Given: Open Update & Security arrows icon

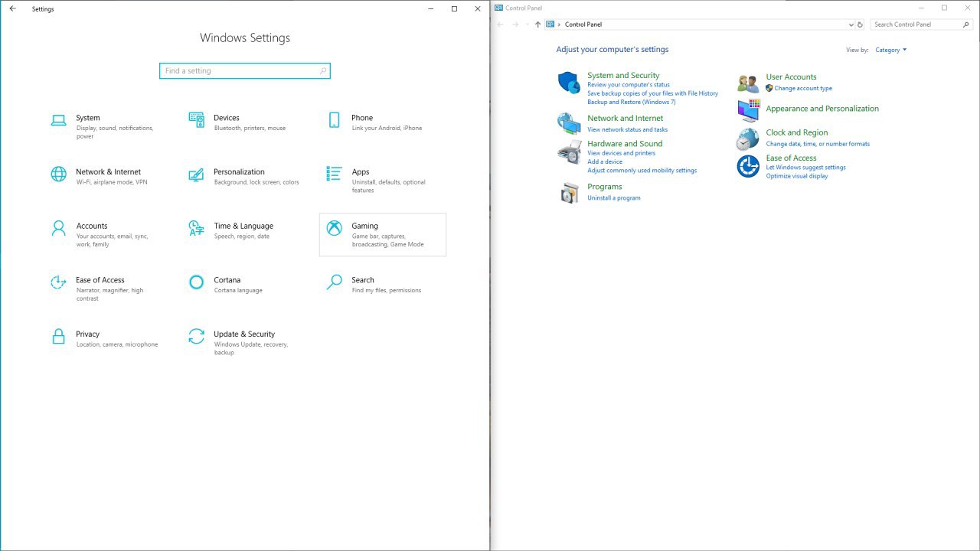Looking at the screenshot, I should coord(196,337).
